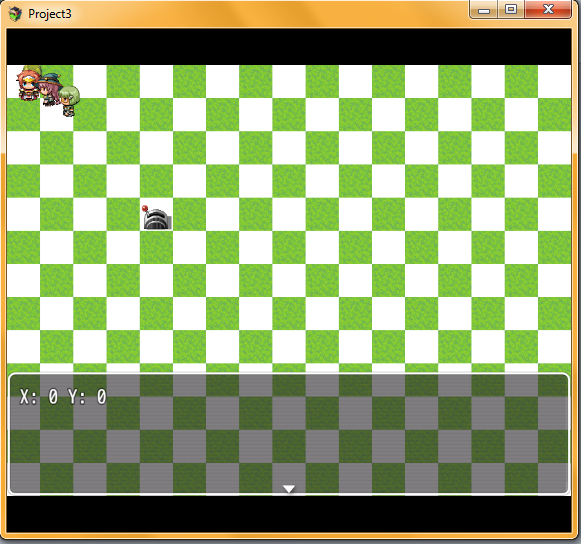Close the Project3 game window
The height and width of the screenshot is (544, 581).
[x=548, y=9]
